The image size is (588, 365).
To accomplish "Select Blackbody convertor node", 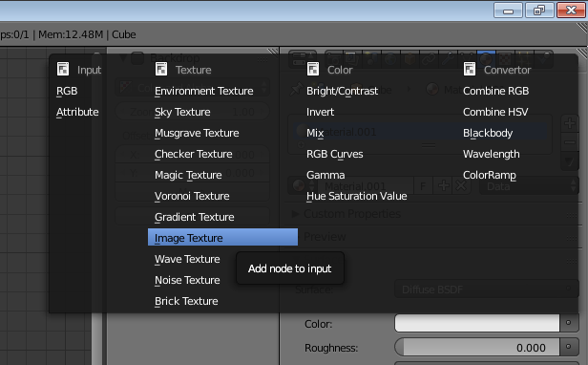I will coord(488,133).
